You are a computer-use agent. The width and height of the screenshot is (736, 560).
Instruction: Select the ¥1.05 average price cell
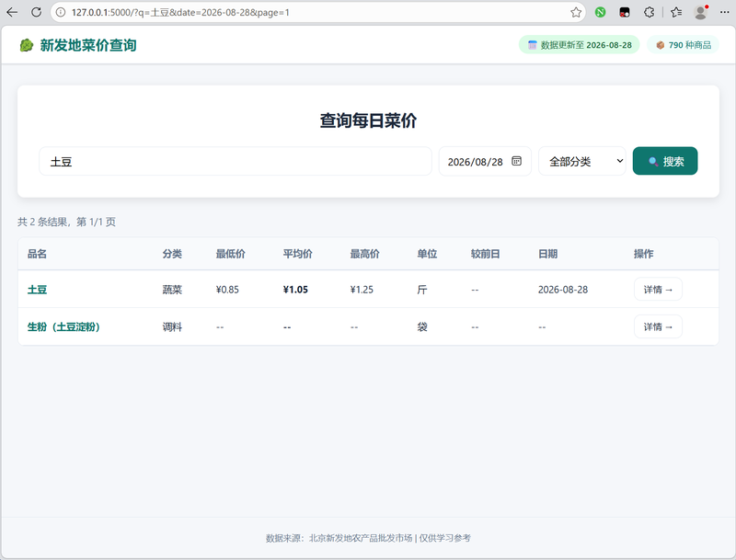coord(295,290)
